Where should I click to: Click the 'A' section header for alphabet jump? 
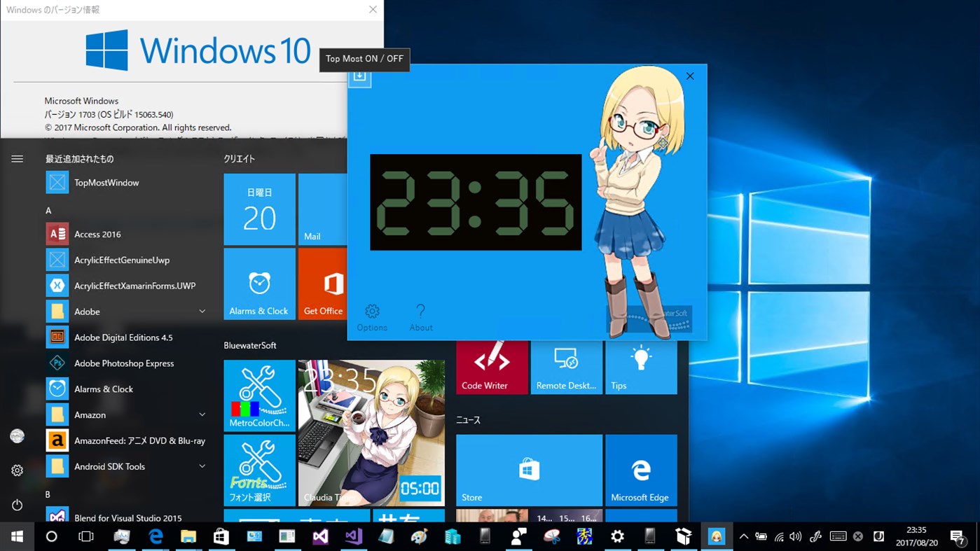[x=48, y=210]
